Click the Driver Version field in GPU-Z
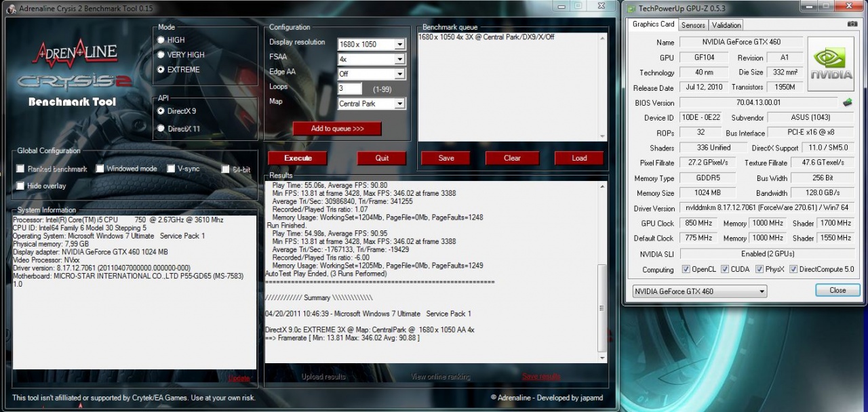 click(766, 208)
